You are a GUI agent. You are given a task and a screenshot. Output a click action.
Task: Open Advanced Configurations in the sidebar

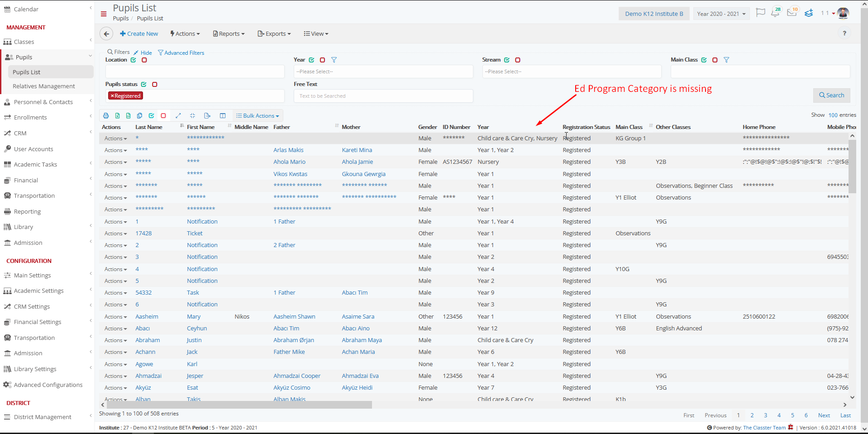click(47, 385)
